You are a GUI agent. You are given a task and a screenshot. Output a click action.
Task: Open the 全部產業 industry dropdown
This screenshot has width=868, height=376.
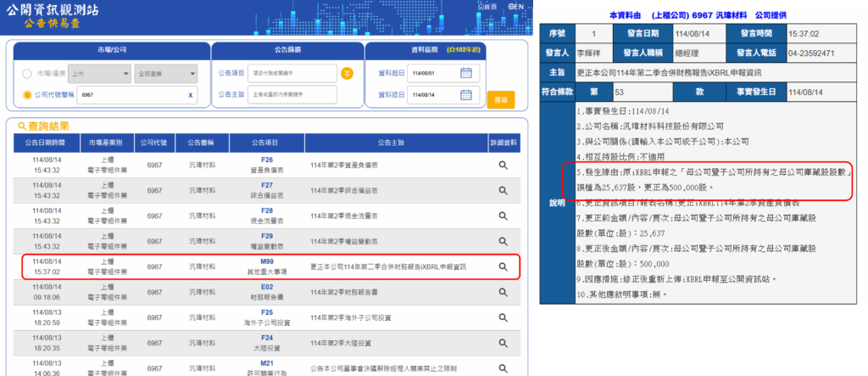tap(164, 74)
